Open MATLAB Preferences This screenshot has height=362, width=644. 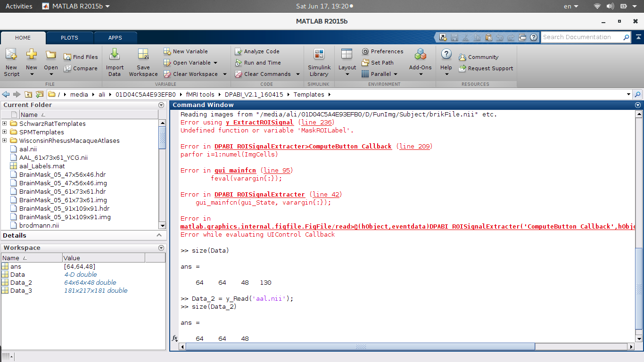[x=382, y=51]
